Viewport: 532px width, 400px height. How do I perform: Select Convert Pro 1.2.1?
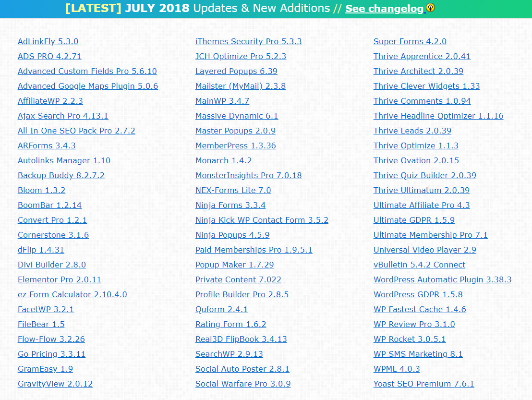[52, 220]
